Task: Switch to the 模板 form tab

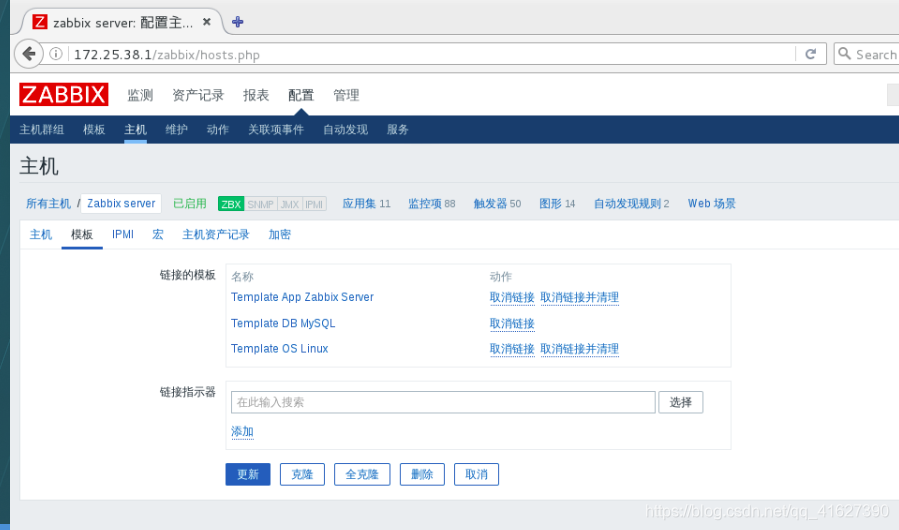Action: [x=82, y=235]
